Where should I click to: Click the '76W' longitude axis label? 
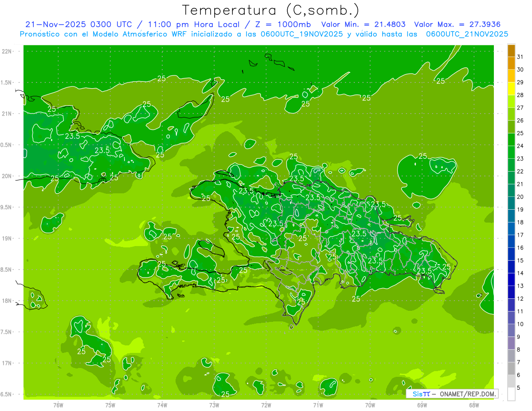click(x=58, y=405)
